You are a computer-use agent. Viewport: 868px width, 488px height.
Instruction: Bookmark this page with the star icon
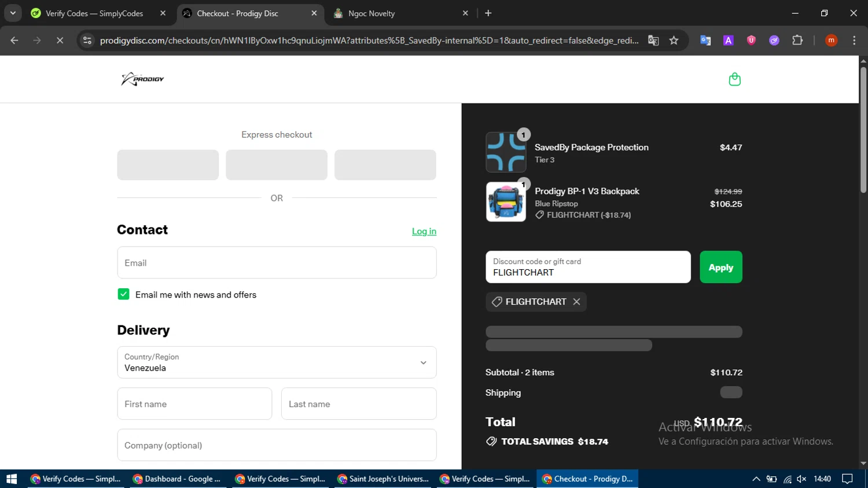tap(674, 41)
